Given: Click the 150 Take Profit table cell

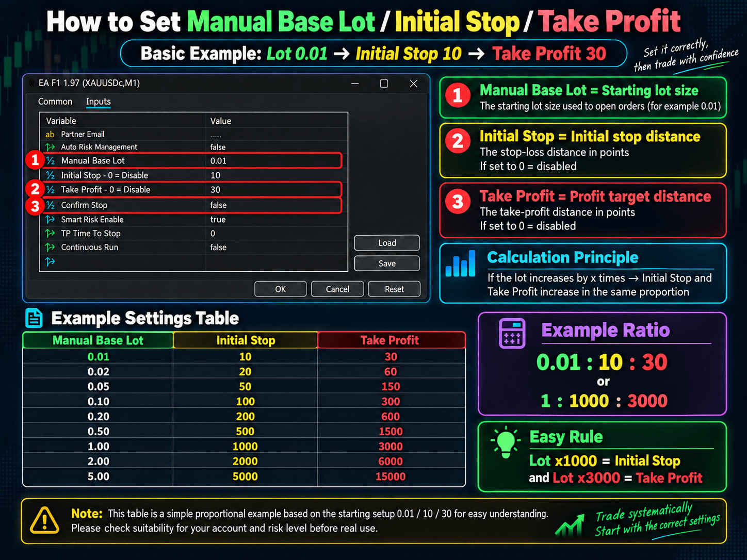Looking at the screenshot, I should (x=391, y=387).
